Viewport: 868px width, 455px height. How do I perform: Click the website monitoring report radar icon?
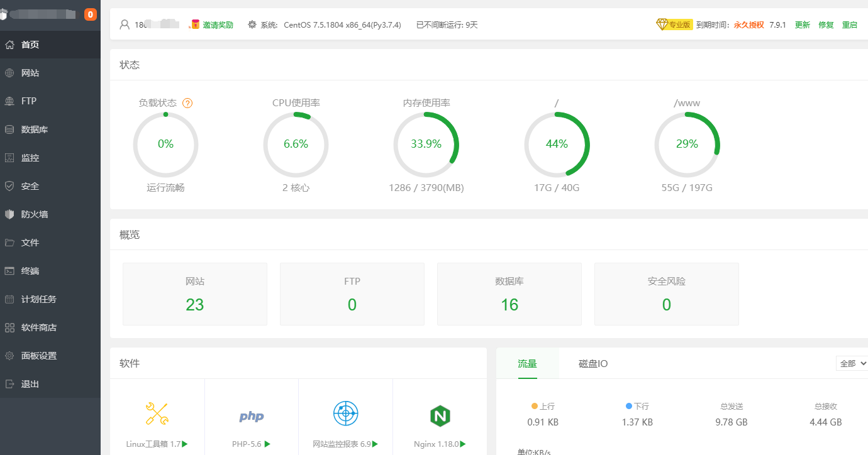(x=345, y=414)
